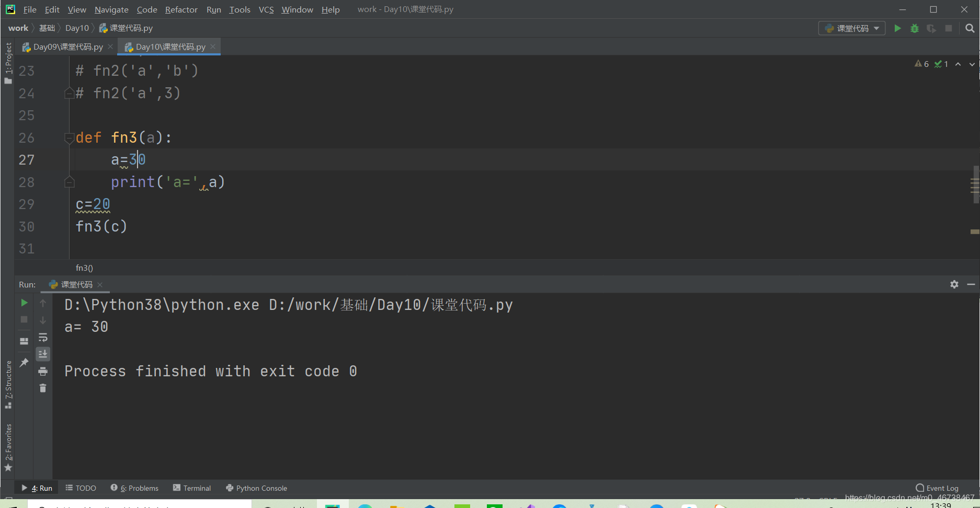Open the Python Console tool window
This screenshot has width=980, height=508.
(x=257, y=488)
